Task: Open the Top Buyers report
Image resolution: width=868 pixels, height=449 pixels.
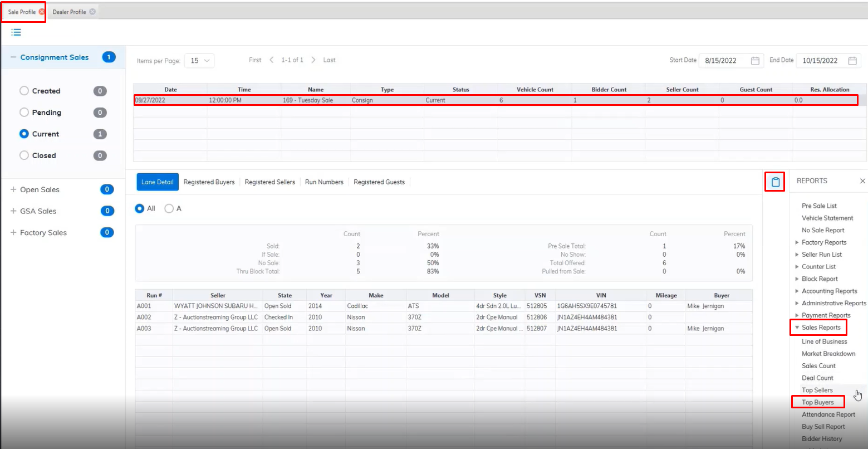Action: (x=817, y=402)
